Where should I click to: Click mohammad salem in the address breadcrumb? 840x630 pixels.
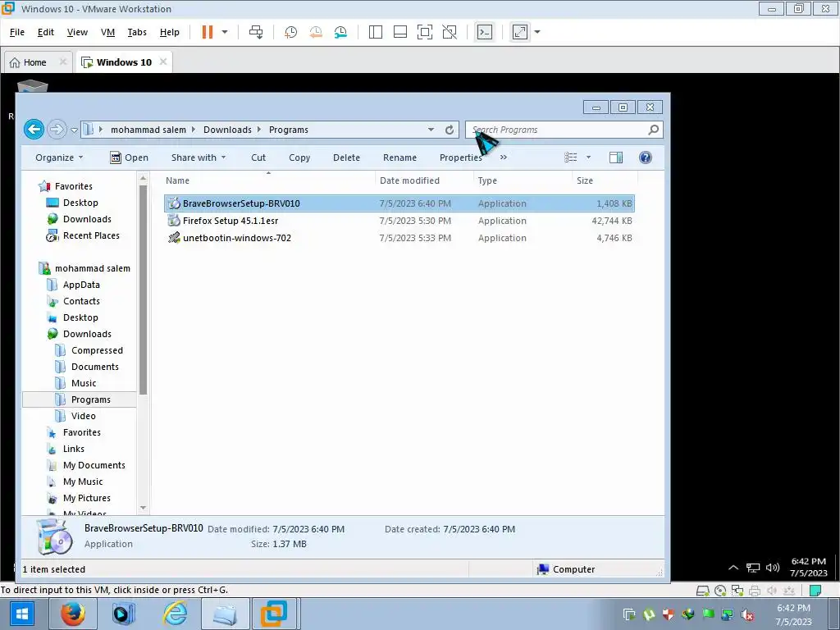[148, 130]
